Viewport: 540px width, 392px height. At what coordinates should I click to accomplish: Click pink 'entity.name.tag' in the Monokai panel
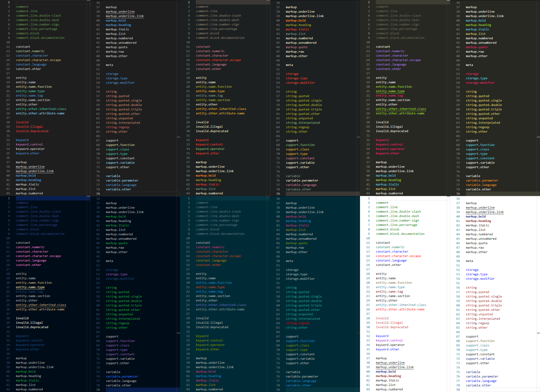tap(389, 96)
